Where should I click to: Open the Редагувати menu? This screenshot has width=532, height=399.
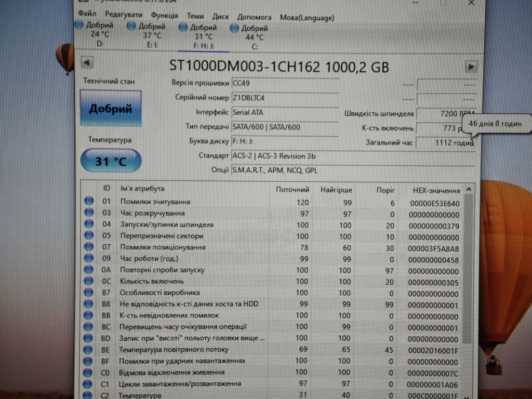click(x=123, y=15)
